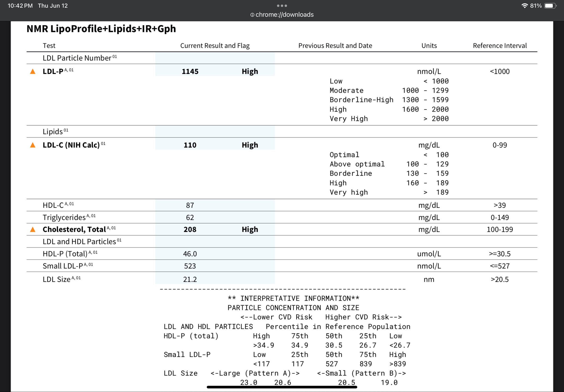Tap the site info icon beside the URL
The image size is (564, 392).
pyautogui.click(x=252, y=15)
